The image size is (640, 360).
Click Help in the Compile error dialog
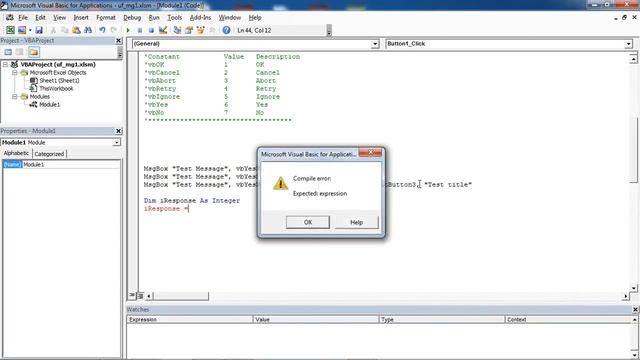click(x=356, y=222)
